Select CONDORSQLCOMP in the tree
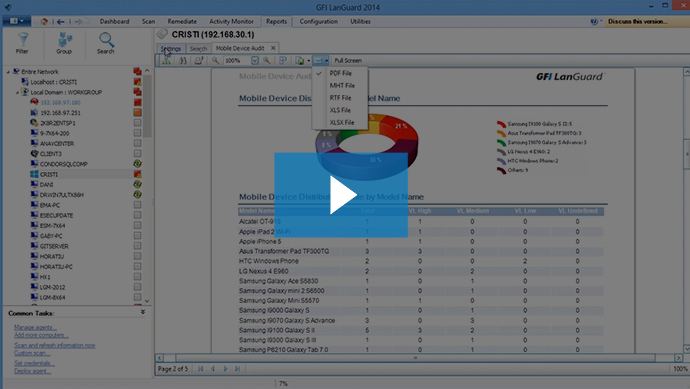Image resolution: width=690 pixels, height=389 pixels. pos(63,164)
